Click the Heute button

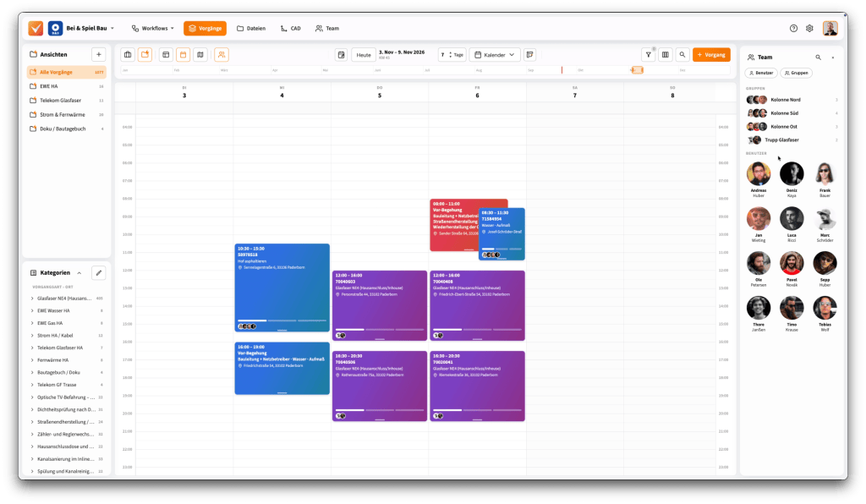[364, 55]
